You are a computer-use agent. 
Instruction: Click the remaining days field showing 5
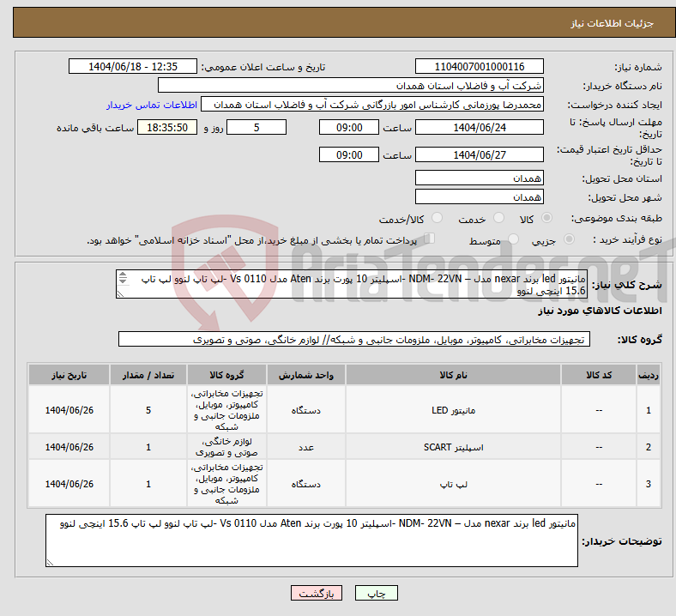pyautogui.click(x=257, y=128)
